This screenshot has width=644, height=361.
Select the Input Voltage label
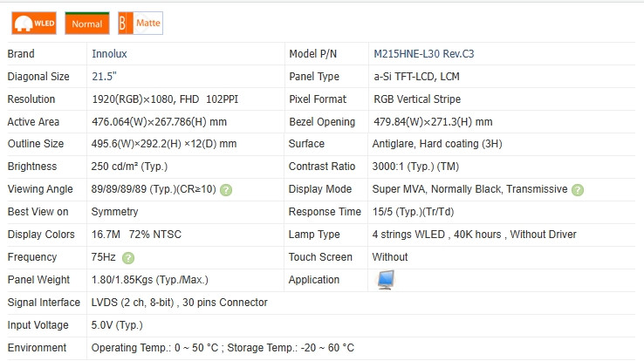point(38,325)
